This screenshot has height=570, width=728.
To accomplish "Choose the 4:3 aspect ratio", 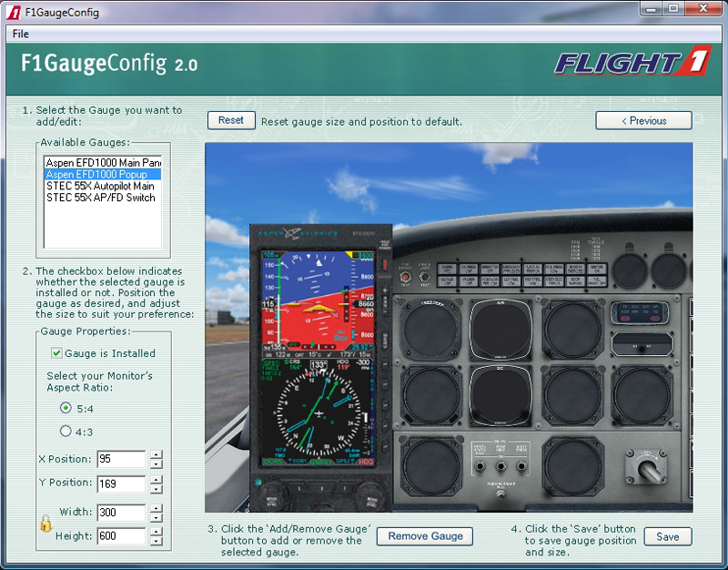I will coord(66,431).
